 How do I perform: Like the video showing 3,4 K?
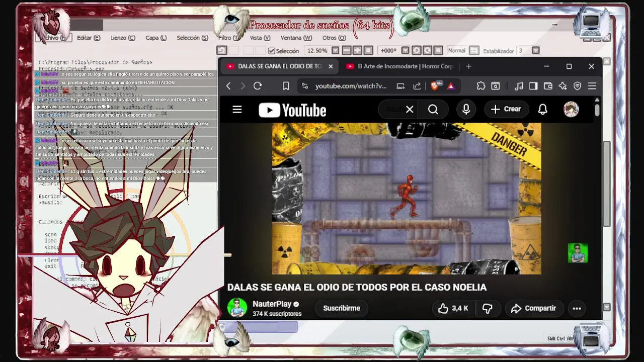tap(453, 308)
